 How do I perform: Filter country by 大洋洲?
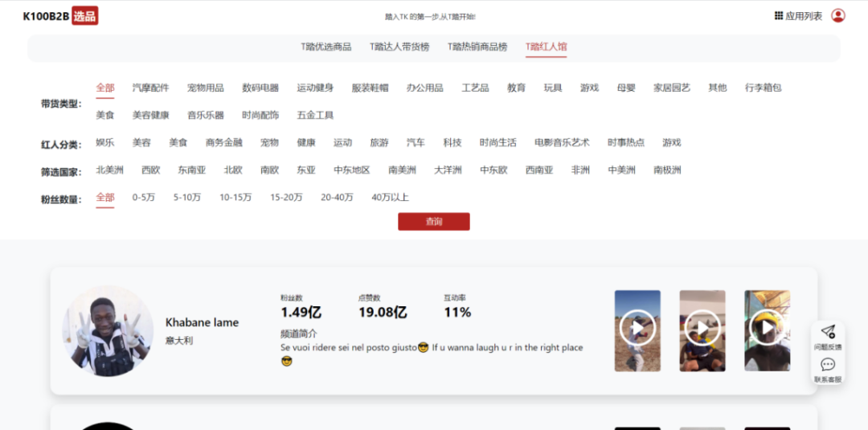tap(448, 170)
